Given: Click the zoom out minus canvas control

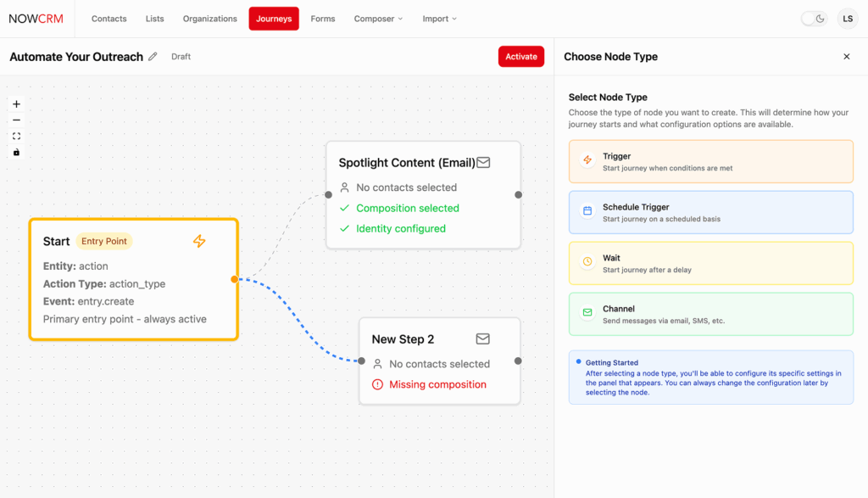Looking at the screenshot, I should pyautogui.click(x=16, y=120).
